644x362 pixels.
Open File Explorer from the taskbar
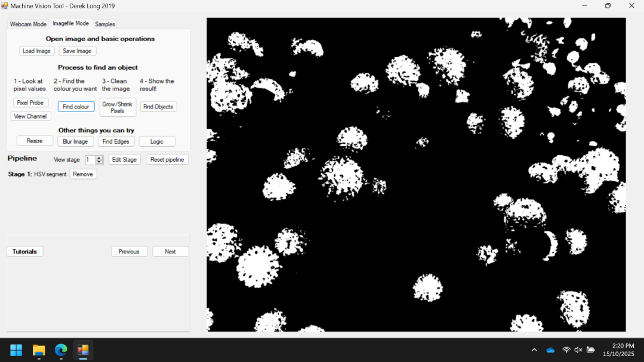(x=39, y=350)
